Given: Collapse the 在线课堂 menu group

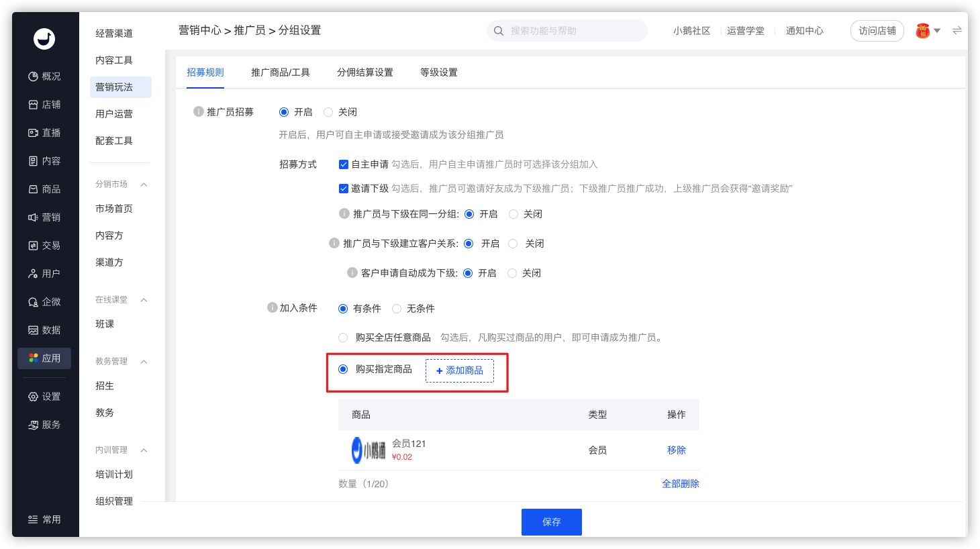Looking at the screenshot, I should point(144,300).
